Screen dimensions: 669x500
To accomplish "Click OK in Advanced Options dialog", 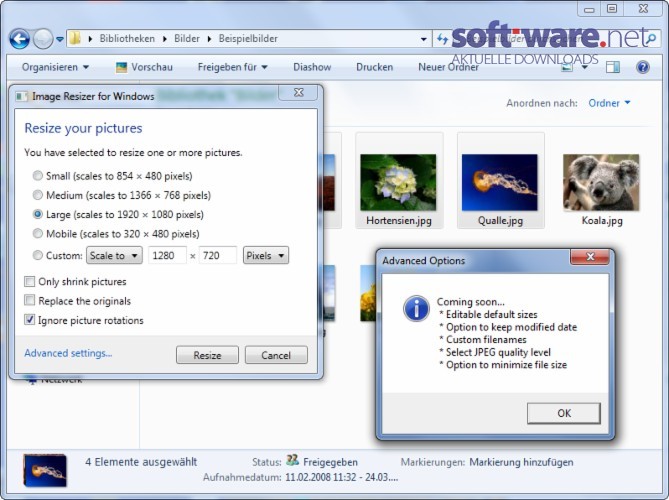I will click(564, 413).
